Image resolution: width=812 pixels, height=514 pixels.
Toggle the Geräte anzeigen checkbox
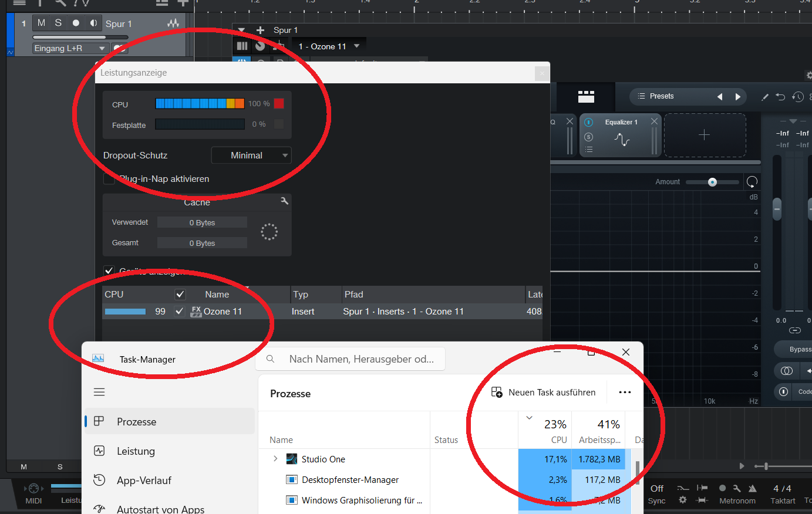[109, 270]
